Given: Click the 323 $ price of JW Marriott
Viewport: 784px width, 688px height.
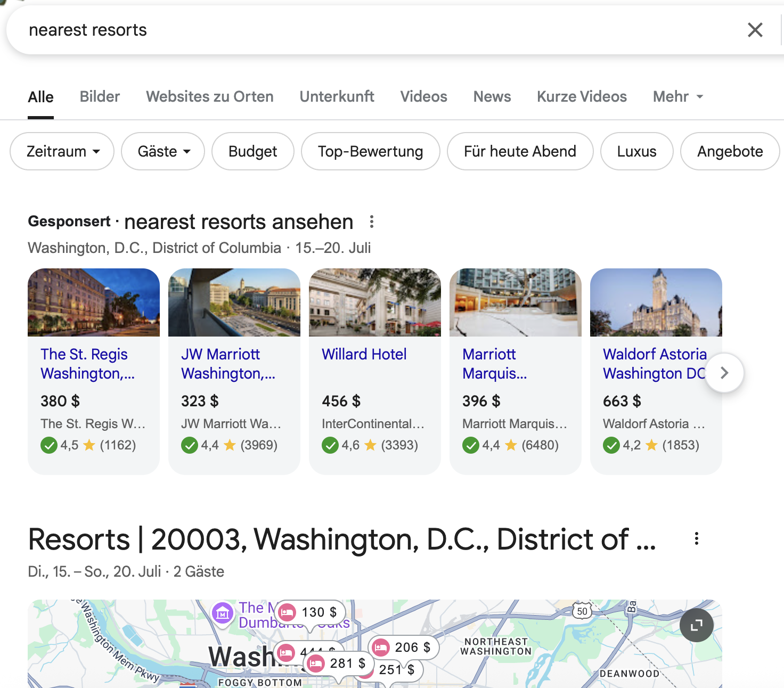Looking at the screenshot, I should 200,401.
